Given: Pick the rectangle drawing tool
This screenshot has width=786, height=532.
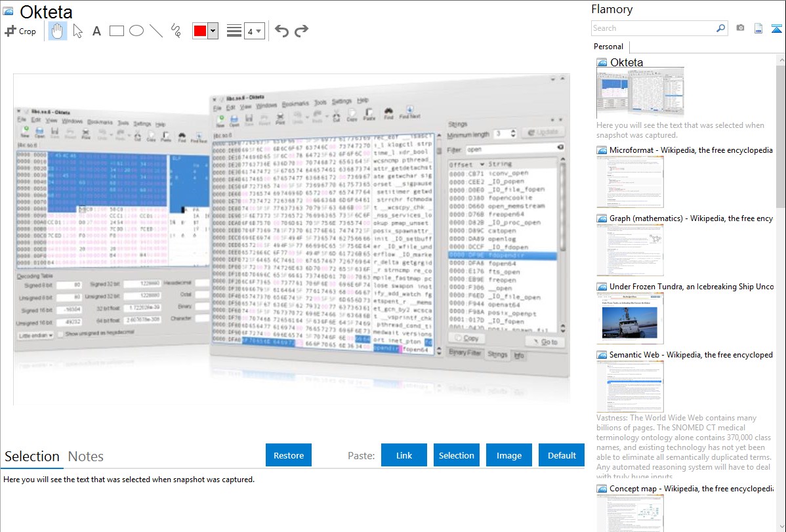Looking at the screenshot, I should [116, 31].
